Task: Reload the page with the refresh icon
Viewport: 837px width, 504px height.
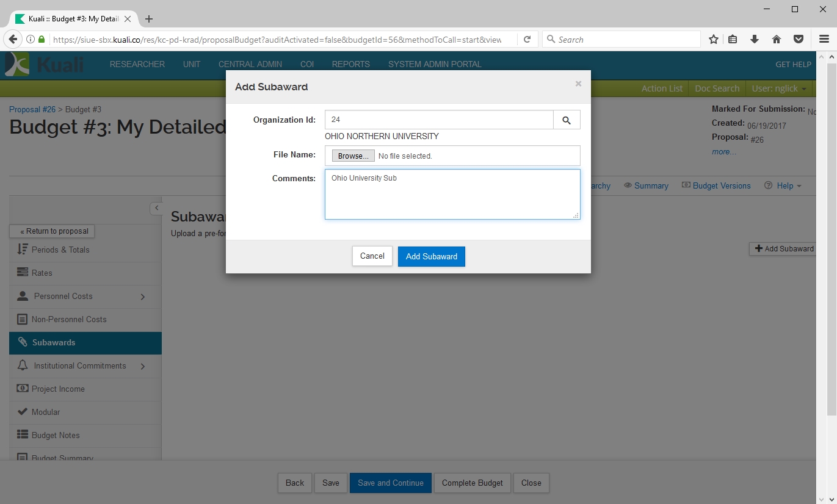Action: (x=527, y=40)
